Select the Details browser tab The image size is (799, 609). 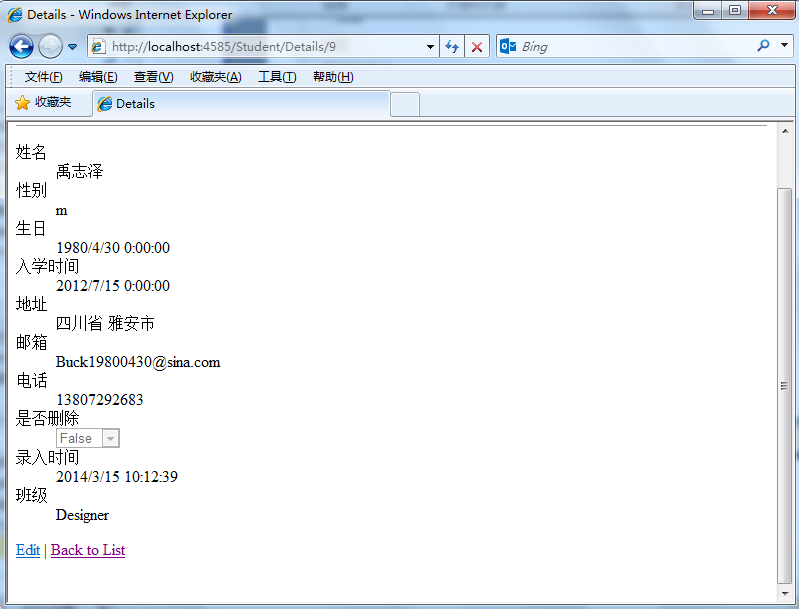(241, 104)
